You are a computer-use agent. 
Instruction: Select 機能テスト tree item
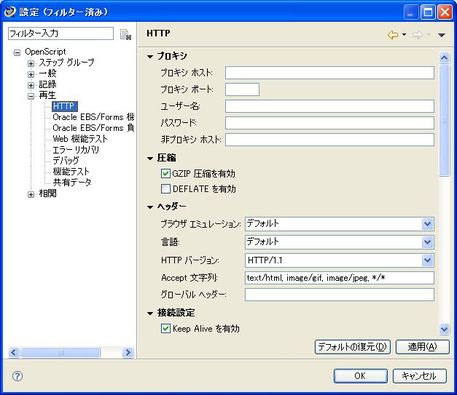click(71, 171)
